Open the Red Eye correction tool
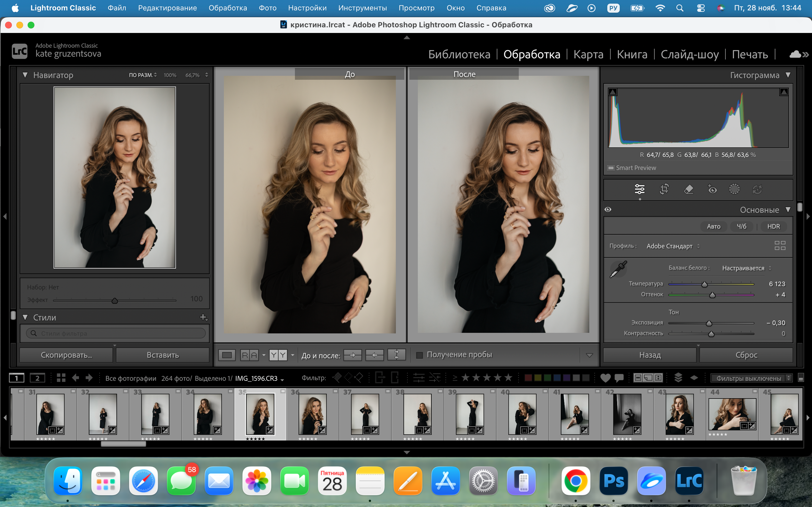The height and width of the screenshot is (507, 812). [712, 189]
